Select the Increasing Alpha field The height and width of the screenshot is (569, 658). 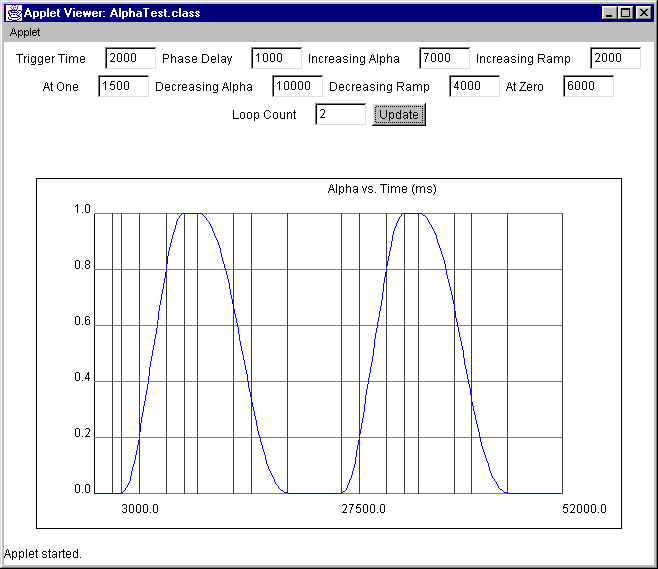444,58
